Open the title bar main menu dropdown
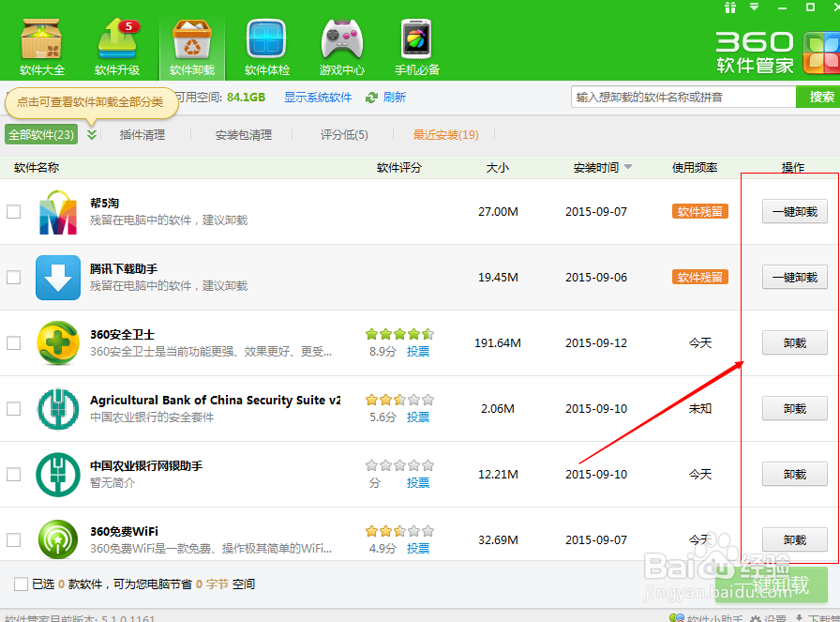Image resolution: width=840 pixels, height=622 pixels. [755, 7]
